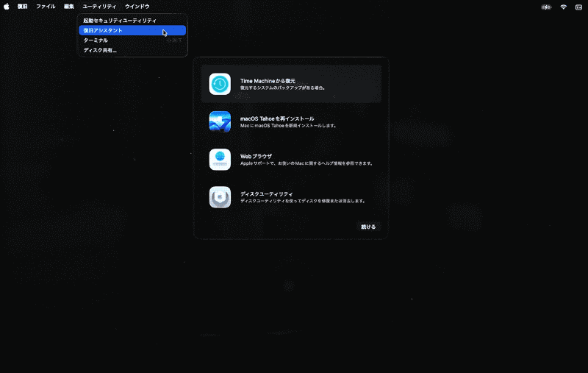
Task: Click the 続ける button
Action: (368, 227)
